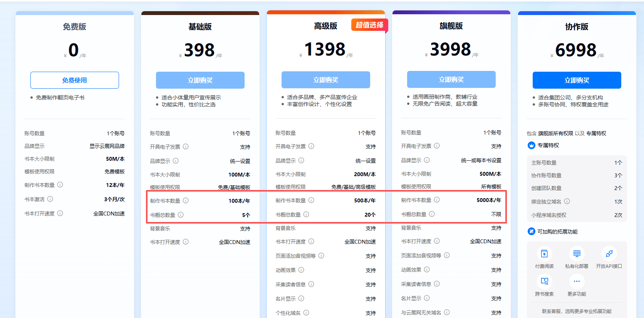The width and height of the screenshot is (644, 318).
Task: Click info icon by 个性化域名 in 高级版
Action: coord(306,313)
